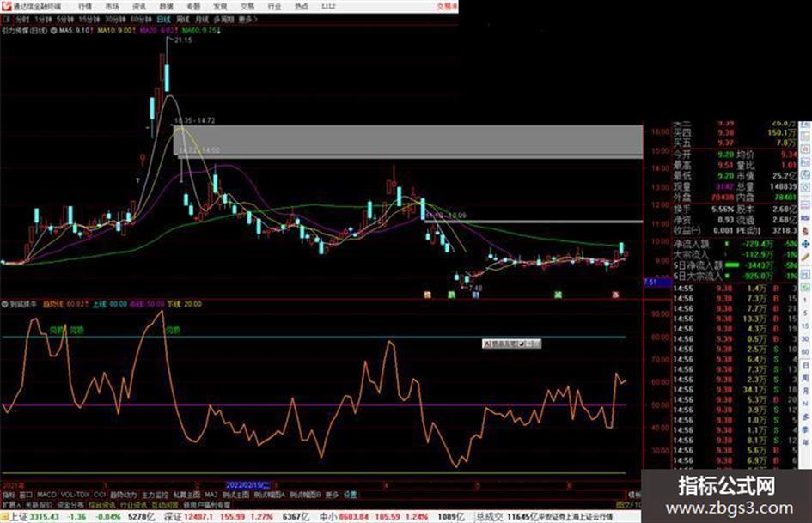This screenshot has width=812, height=523.
Task: Select daily period via sidebar 日
Action: [805, 366]
